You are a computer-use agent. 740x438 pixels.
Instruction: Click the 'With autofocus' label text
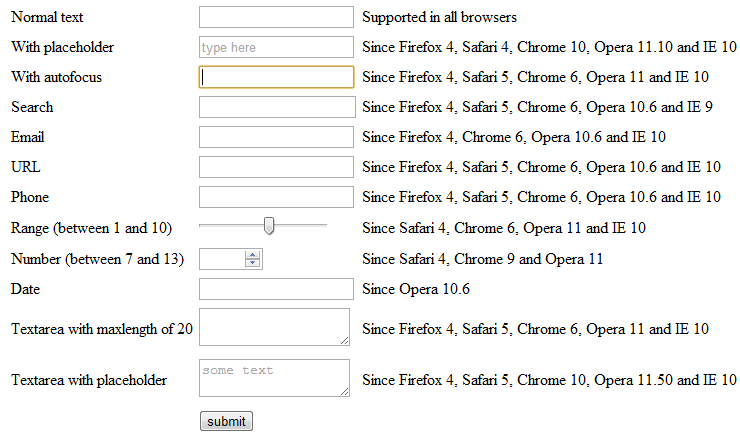[x=56, y=77]
